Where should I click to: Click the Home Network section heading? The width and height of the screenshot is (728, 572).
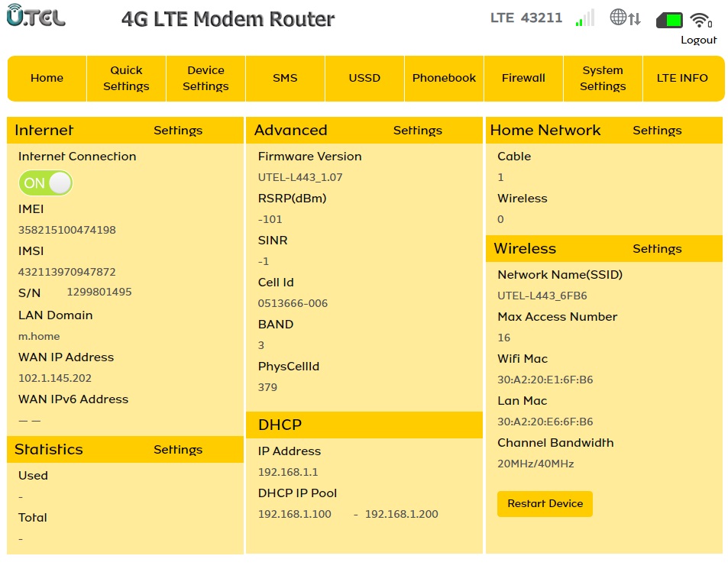click(x=545, y=131)
